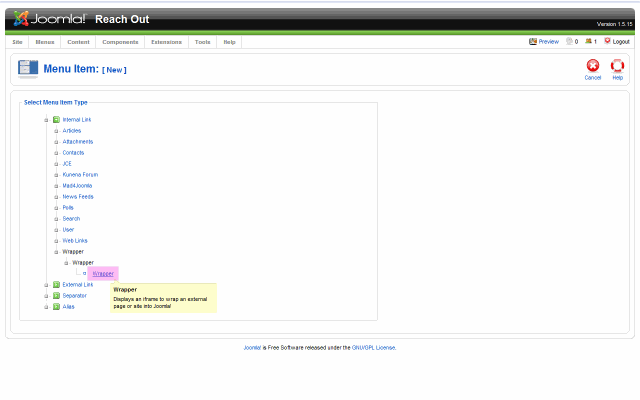Open the Tools menu
This screenshot has width=640, height=400.
[x=202, y=42]
